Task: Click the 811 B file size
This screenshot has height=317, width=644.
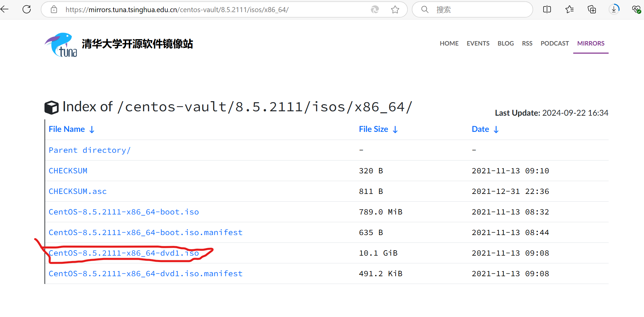Action: click(371, 191)
